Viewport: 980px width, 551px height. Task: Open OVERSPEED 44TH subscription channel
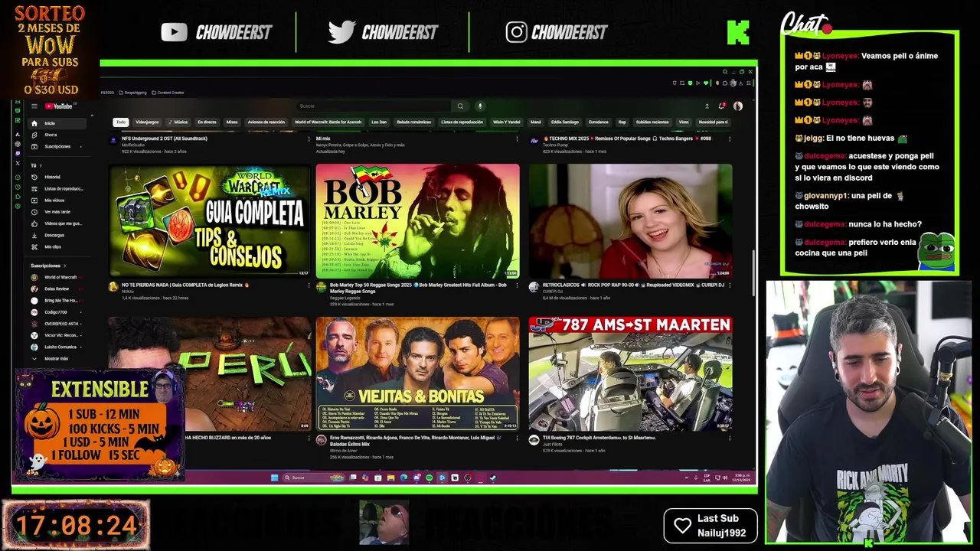[57, 324]
